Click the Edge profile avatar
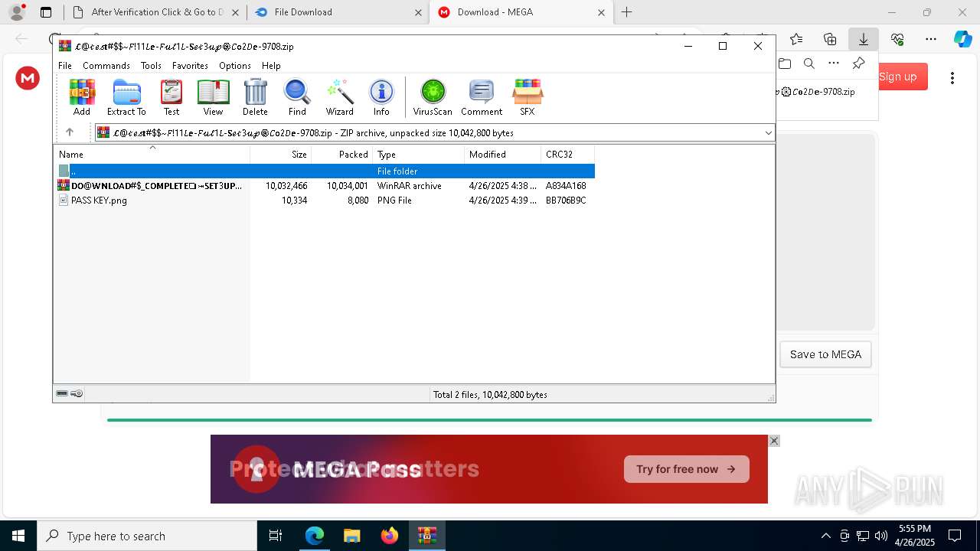Screen dimensions: 980x551 pyautogui.click(x=17, y=12)
